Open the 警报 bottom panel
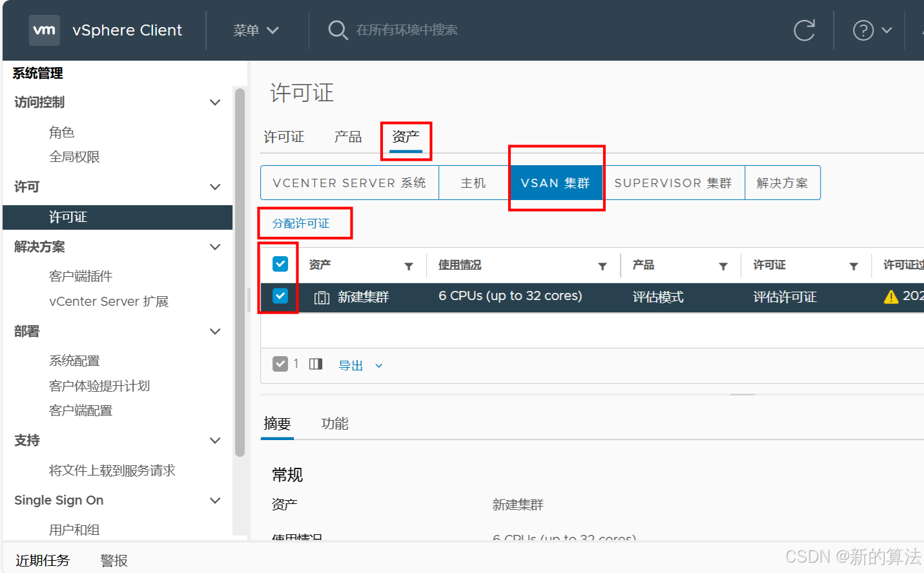 pyautogui.click(x=114, y=561)
